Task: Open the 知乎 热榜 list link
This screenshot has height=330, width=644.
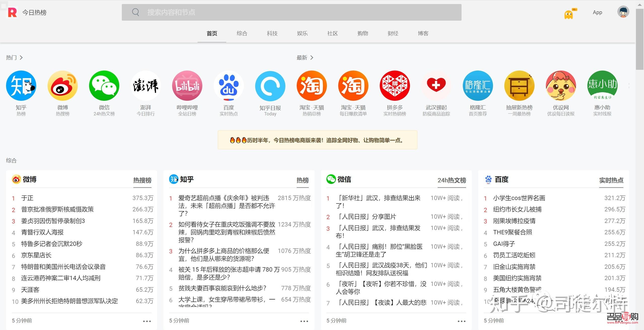Action: pos(303,180)
